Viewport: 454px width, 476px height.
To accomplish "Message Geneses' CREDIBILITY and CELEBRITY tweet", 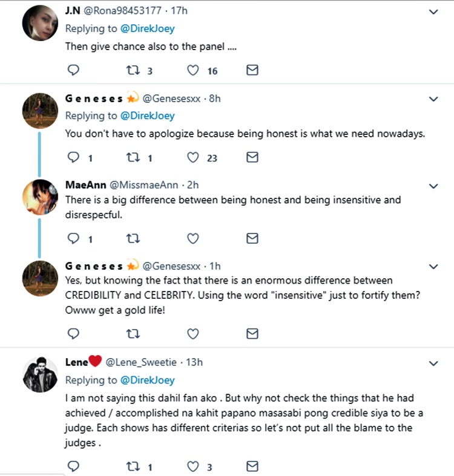I will 253,333.
